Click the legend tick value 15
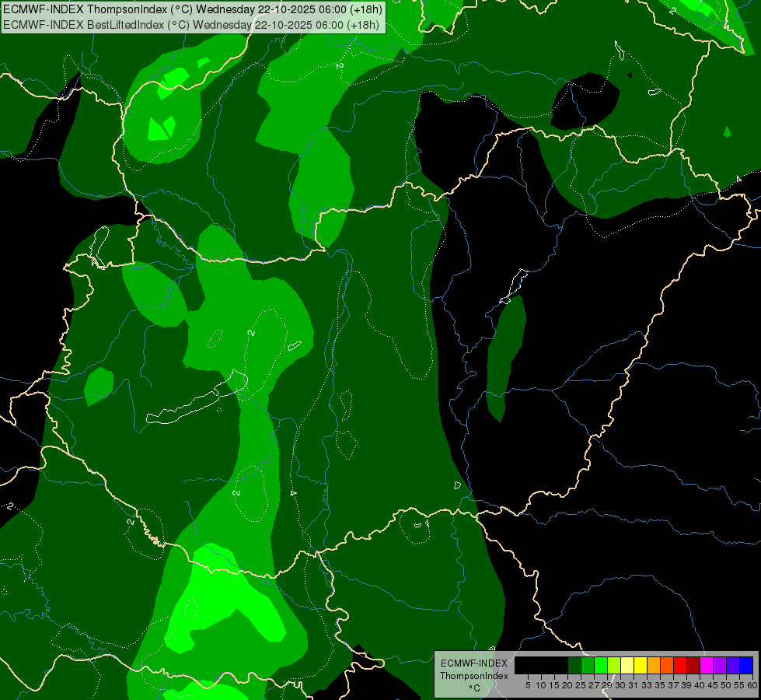761x700 pixels. coord(554,685)
